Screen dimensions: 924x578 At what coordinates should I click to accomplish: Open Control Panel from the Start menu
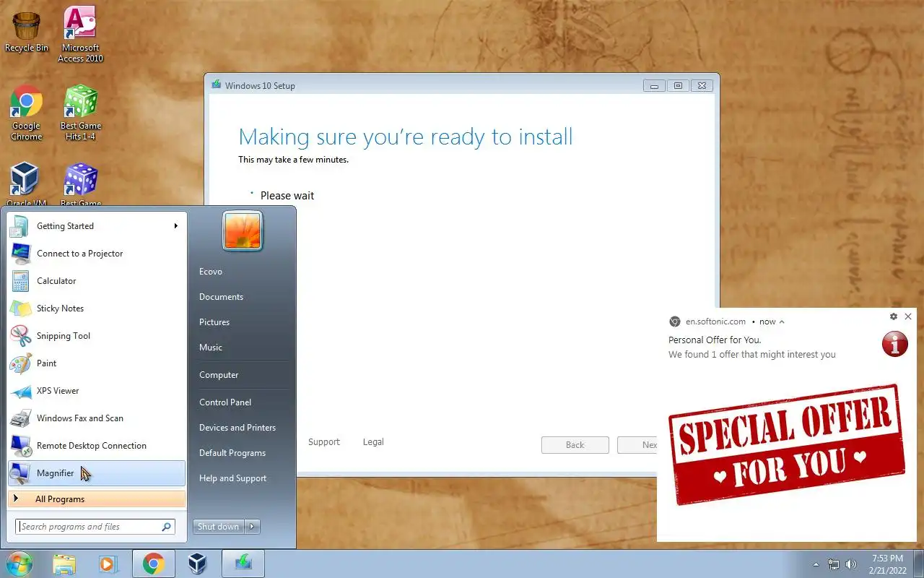point(225,402)
